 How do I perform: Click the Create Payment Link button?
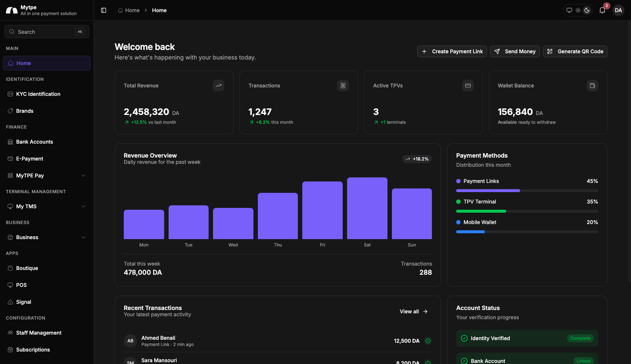452,51
